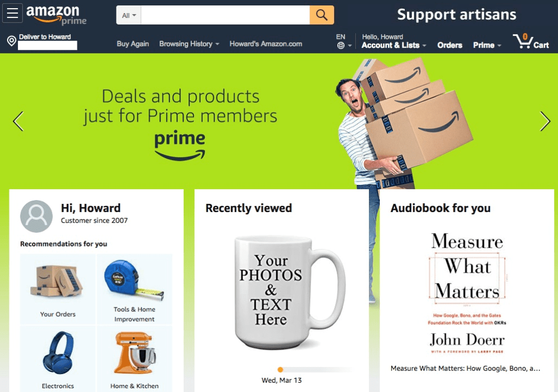The height and width of the screenshot is (392, 558).
Task: Open Howard's Amazon.com nav item
Action: click(266, 44)
